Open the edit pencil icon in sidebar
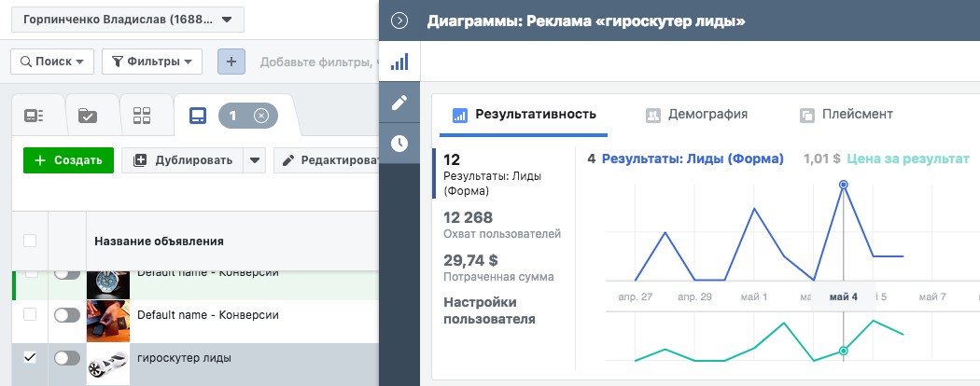 tap(399, 103)
